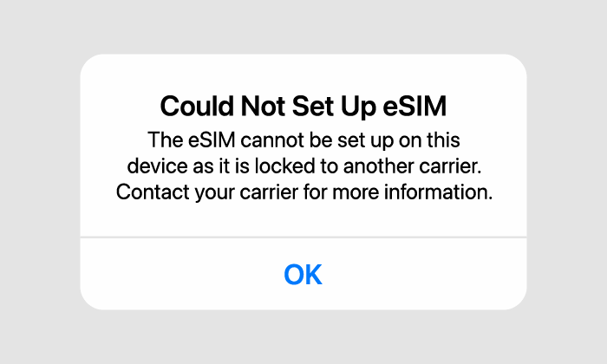Click the "Could Not Set Up eSIM" title
Screen dimensions: 607x364
(303, 107)
